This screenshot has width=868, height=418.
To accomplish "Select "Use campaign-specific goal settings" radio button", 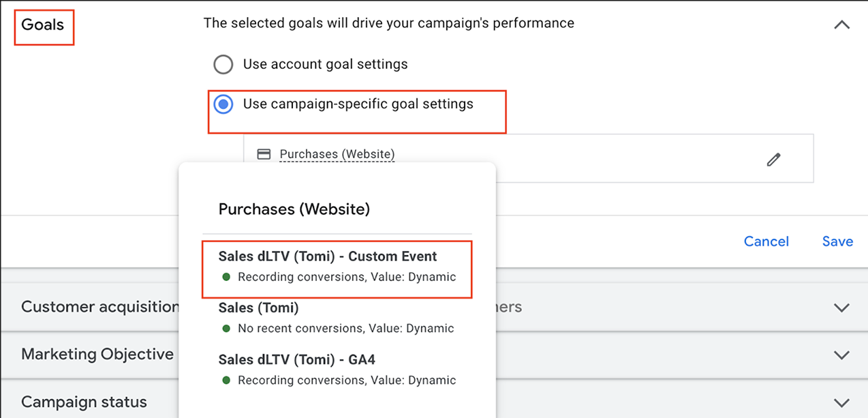I will [x=223, y=104].
